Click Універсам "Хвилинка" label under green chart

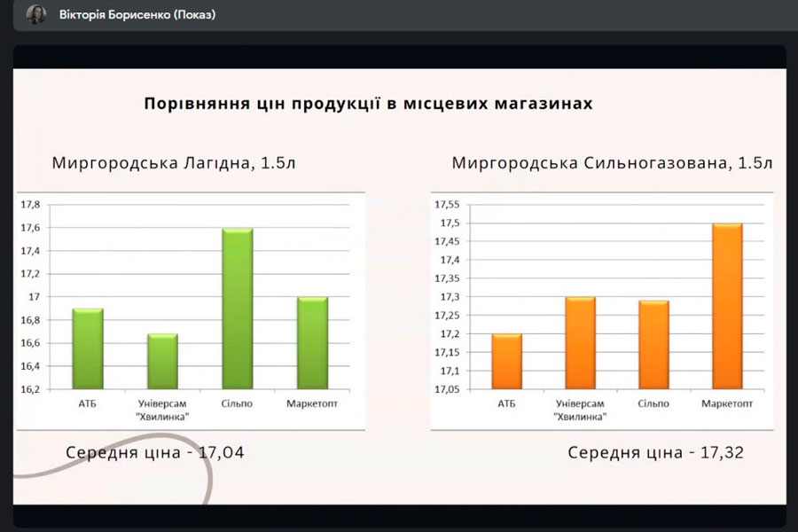(163, 411)
